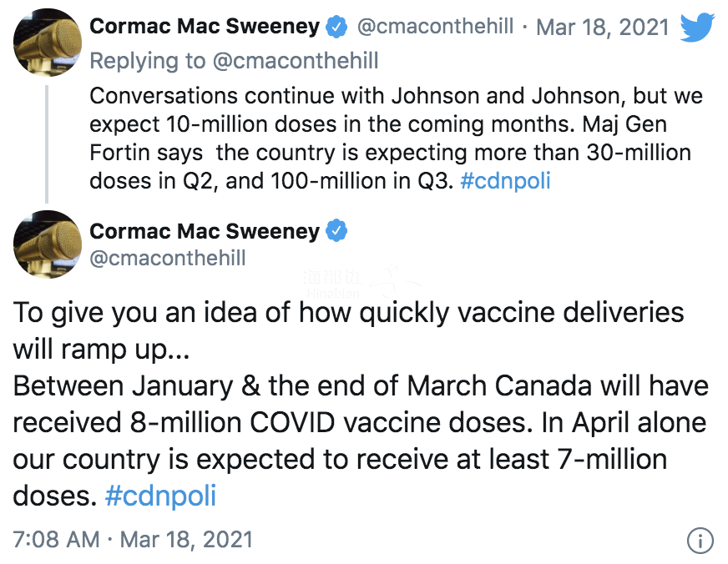
Task: Click @cmaconthehill handle next to the top name
Action: click(x=435, y=27)
